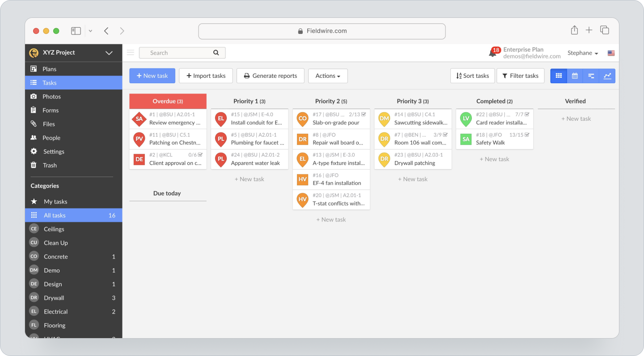The width and height of the screenshot is (644, 356).
Task: Create a task with the New task button
Action: (x=152, y=76)
